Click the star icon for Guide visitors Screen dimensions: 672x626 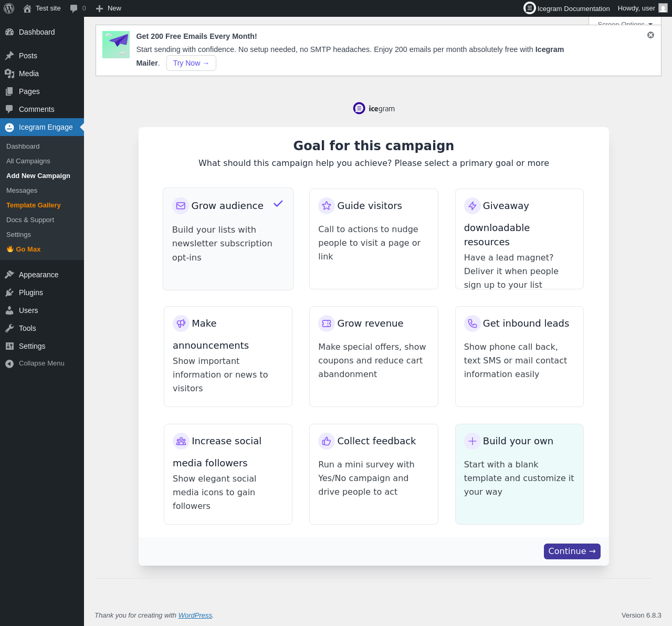click(x=327, y=206)
